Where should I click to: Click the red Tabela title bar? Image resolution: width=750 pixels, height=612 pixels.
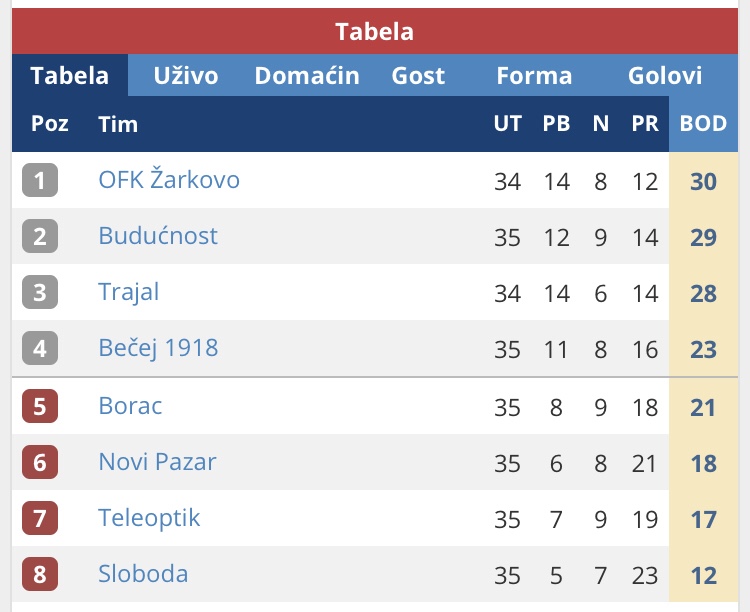[374, 32]
